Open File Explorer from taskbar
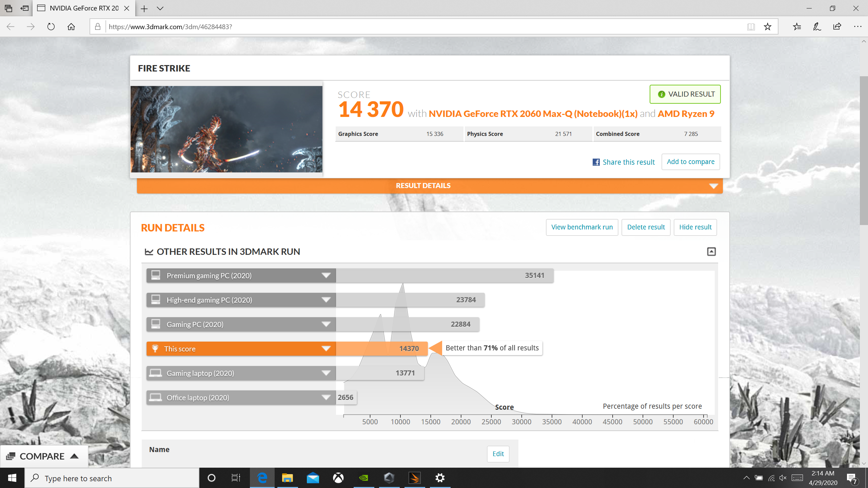Viewport: 868px width, 488px height. (288, 478)
